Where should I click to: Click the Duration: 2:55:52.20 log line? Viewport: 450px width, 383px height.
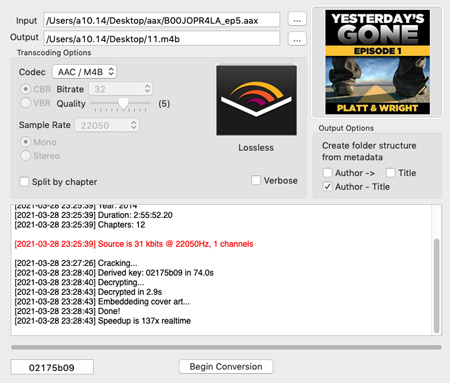[93, 215]
